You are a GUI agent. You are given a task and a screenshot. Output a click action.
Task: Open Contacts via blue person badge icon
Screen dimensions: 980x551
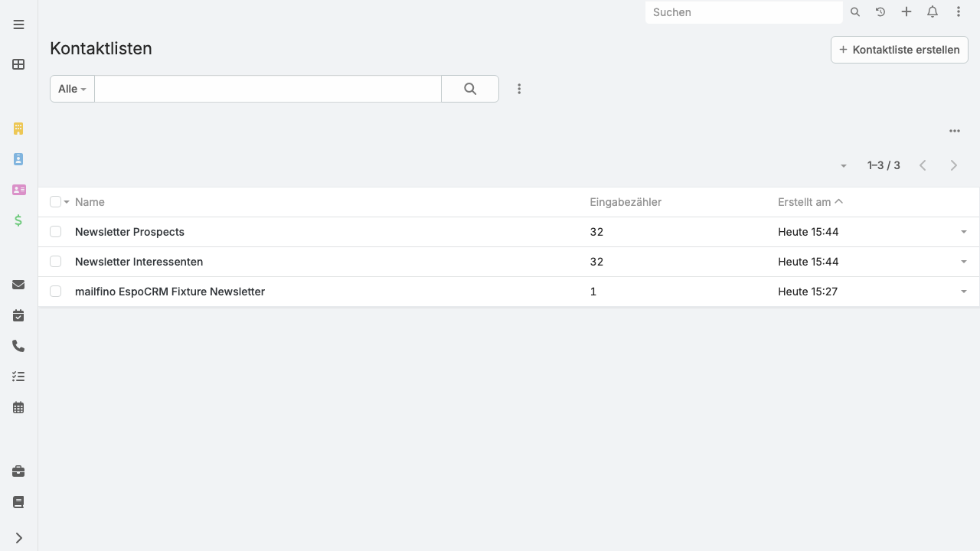click(18, 159)
